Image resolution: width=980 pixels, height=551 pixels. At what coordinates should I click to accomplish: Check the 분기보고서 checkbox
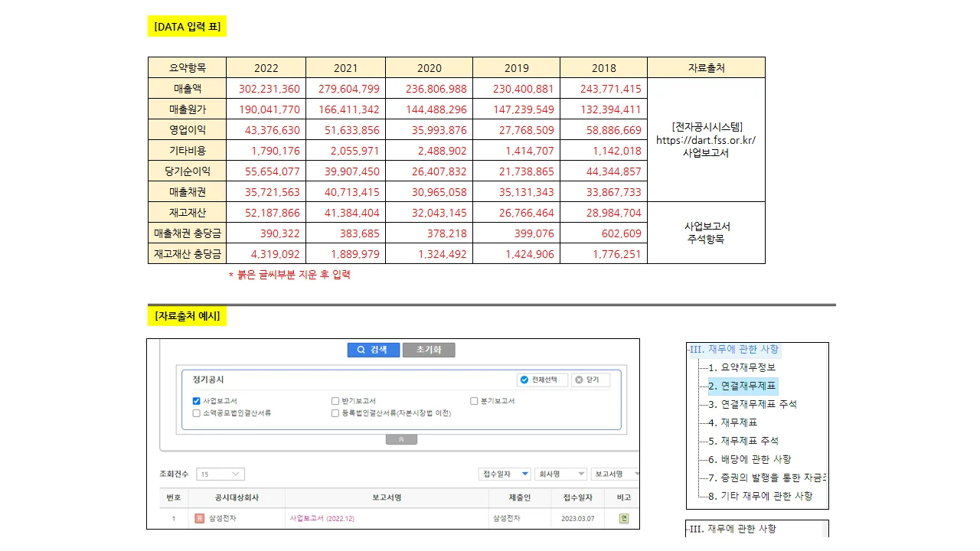pos(475,401)
